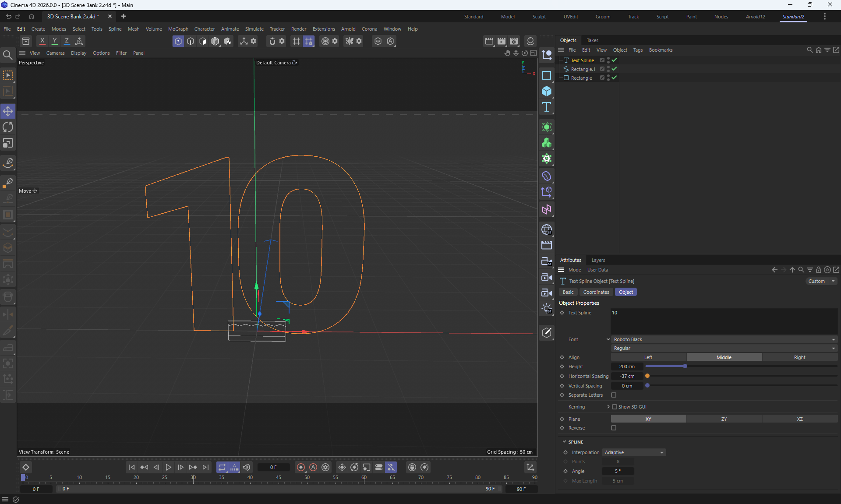Enable the Reverse checkbox
The height and width of the screenshot is (504, 841).
tap(614, 428)
